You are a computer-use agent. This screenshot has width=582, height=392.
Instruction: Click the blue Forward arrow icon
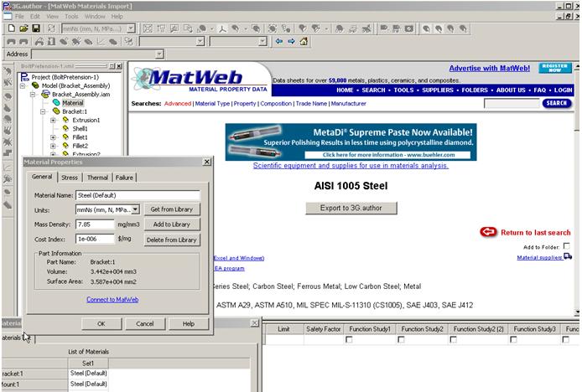[x=291, y=41]
